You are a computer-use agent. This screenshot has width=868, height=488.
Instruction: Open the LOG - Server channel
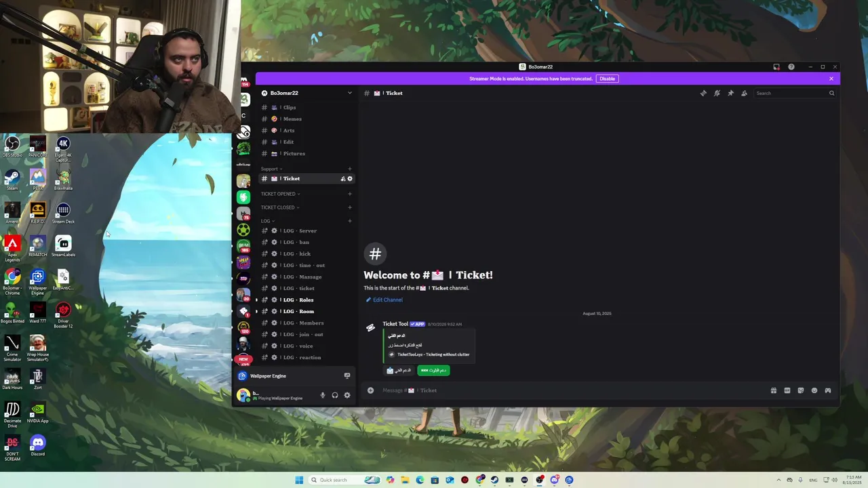click(x=306, y=230)
